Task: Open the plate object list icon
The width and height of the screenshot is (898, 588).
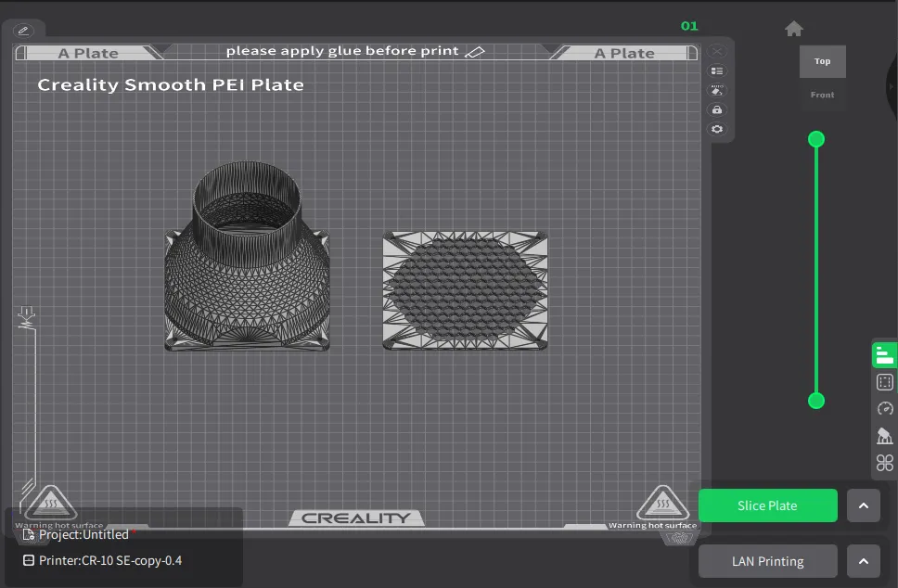Action: tap(716, 71)
